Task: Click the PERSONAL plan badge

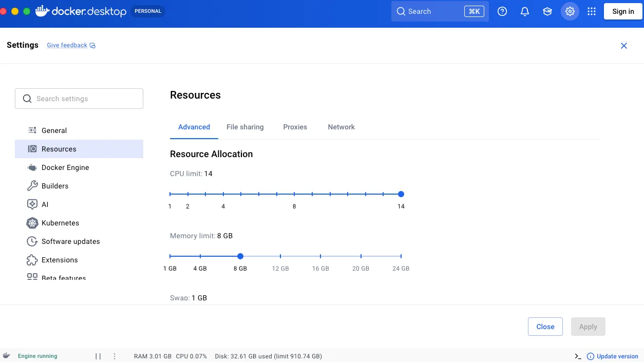Action: point(148,11)
